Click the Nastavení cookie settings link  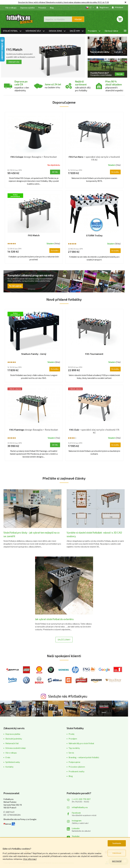click(116, 861)
